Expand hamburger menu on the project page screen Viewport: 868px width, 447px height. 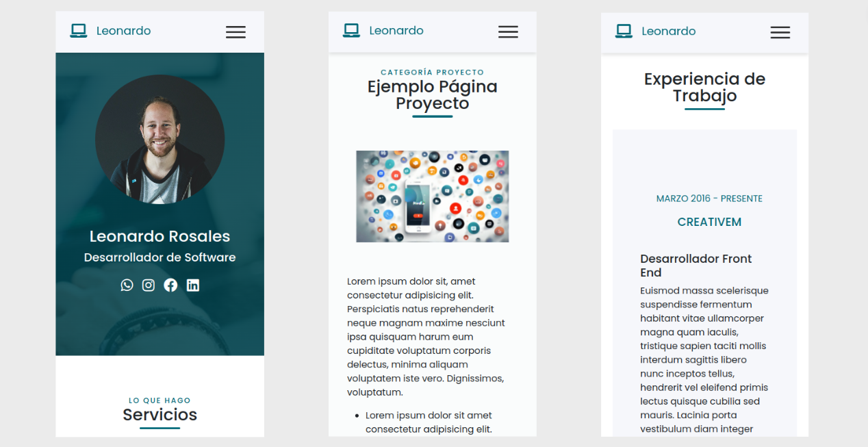(x=508, y=31)
